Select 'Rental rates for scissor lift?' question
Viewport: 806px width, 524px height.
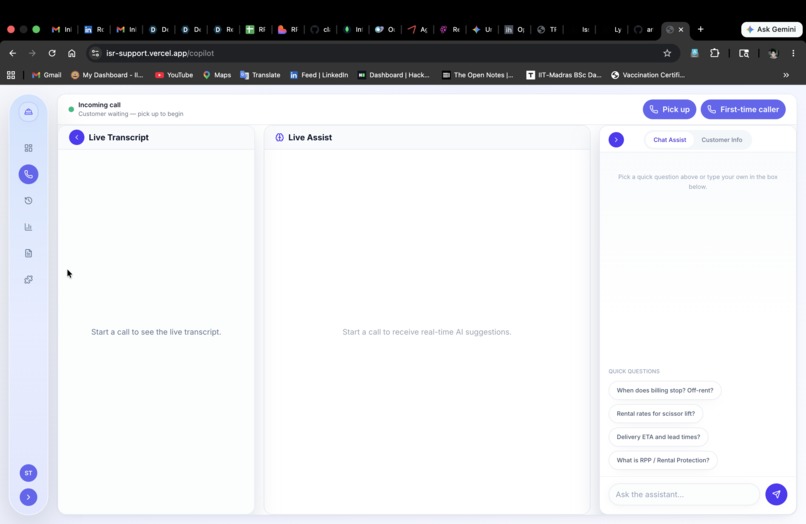(655, 413)
